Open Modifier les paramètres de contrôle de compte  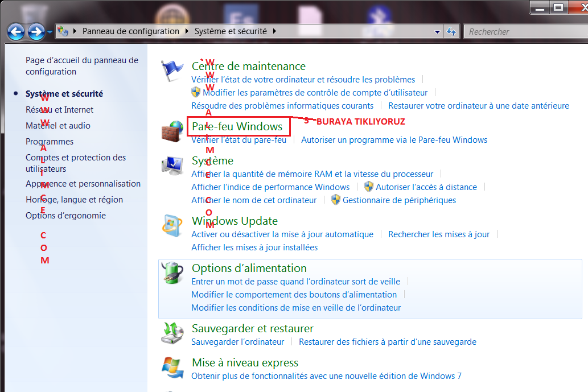[x=315, y=93]
